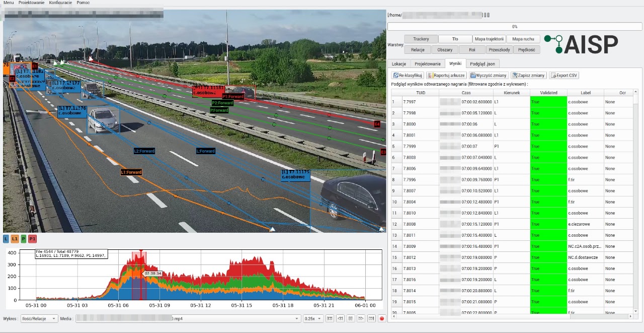Save changes with Zapisz zmiany

pyautogui.click(x=529, y=75)
